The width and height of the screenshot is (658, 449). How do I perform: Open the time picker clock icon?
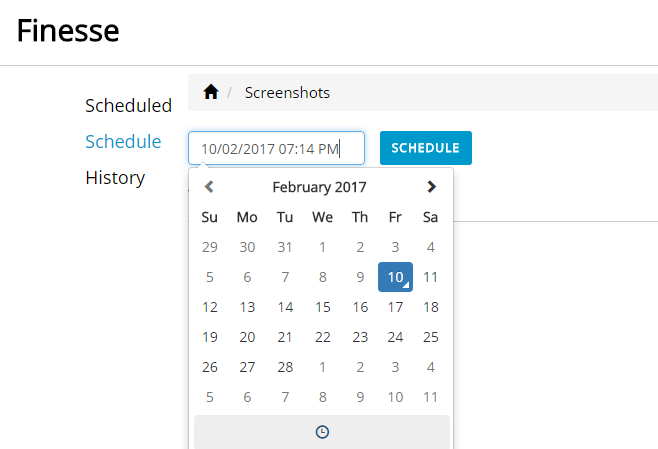(322, 432)
